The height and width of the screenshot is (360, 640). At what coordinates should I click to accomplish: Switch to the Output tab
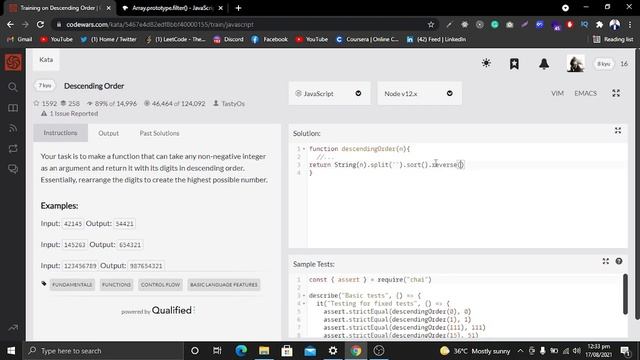[108, 133]
